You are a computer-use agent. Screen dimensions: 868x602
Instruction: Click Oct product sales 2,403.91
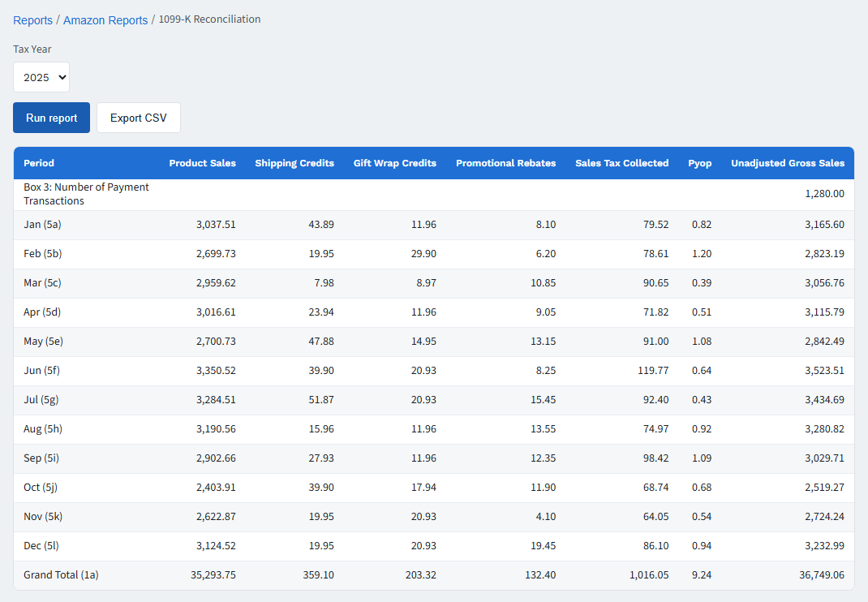216,488
